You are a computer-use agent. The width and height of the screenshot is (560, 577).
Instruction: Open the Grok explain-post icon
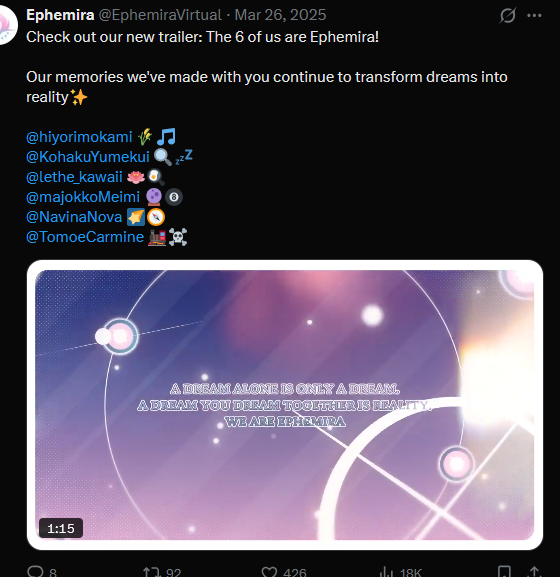(x=508, y=15)
